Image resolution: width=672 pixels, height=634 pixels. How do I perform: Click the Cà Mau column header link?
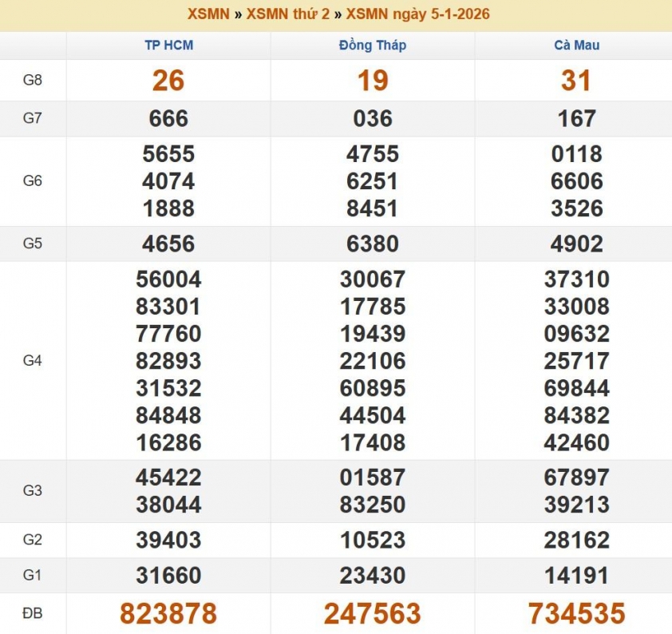tap(576, 46)
